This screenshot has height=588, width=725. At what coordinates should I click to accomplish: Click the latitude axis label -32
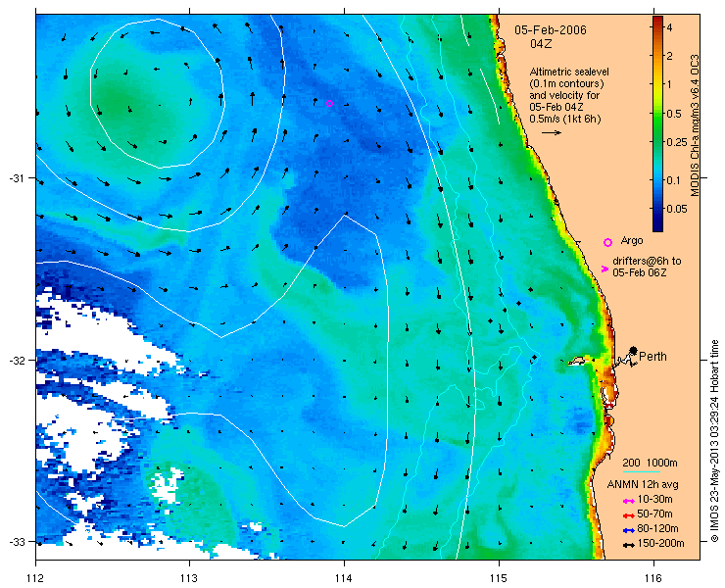coord(17,360)
